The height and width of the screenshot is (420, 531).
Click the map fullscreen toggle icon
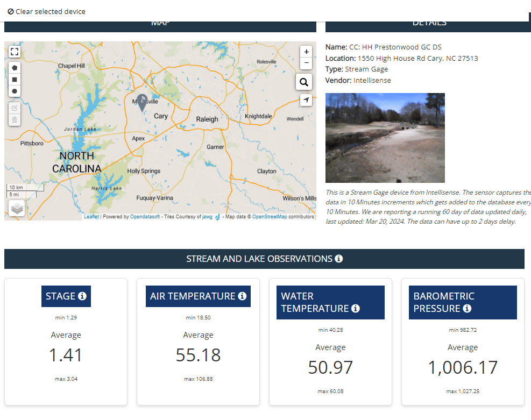point(15,52)
